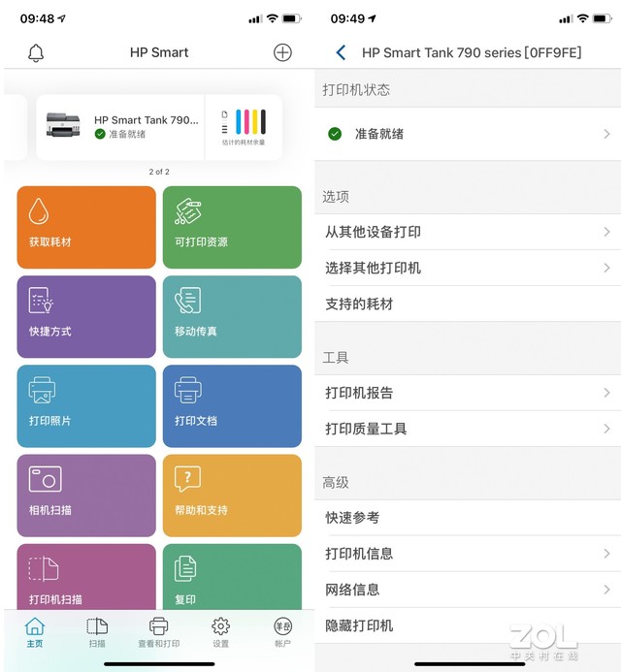Screen dimensions: 621x672
Task: Open 打印机报告 tool
Action: pos(468,393)
